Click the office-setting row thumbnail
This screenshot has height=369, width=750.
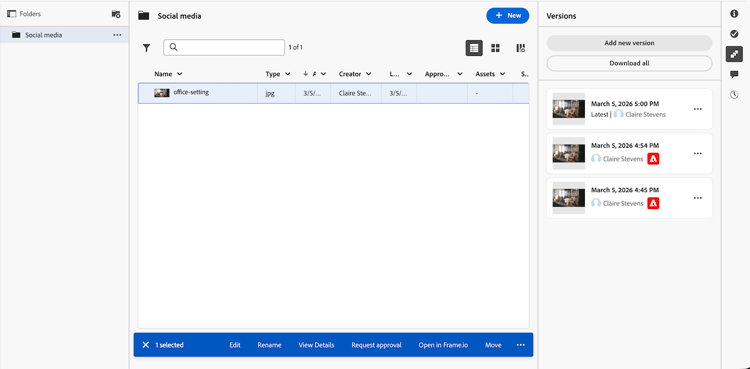click(162, 93)
